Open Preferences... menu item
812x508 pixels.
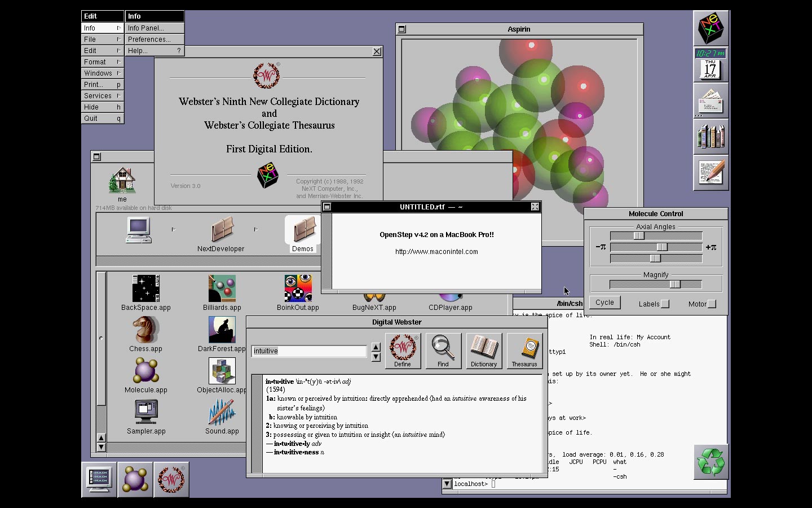coord(155,39)
